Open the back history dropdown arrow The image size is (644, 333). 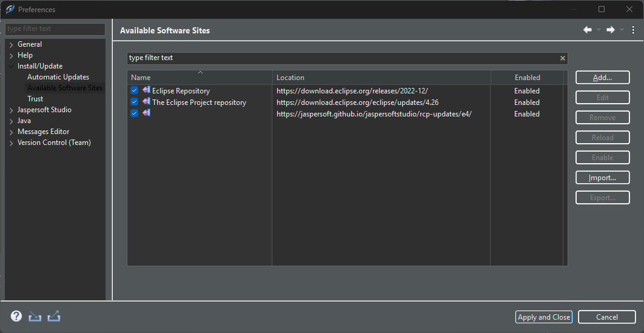[x=599, y=30]
